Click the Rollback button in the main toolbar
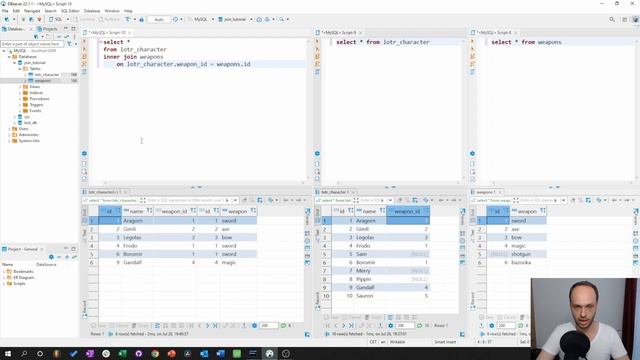 [109, 19]
